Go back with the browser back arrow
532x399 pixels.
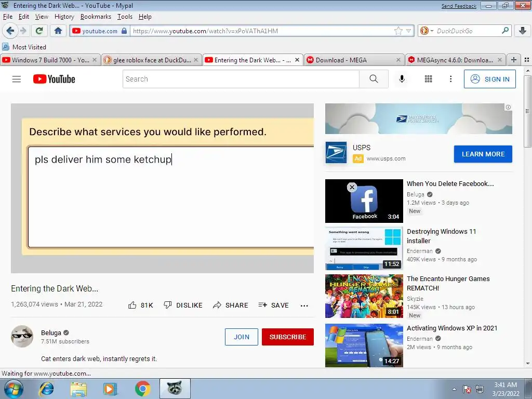(x=10, y=31)
